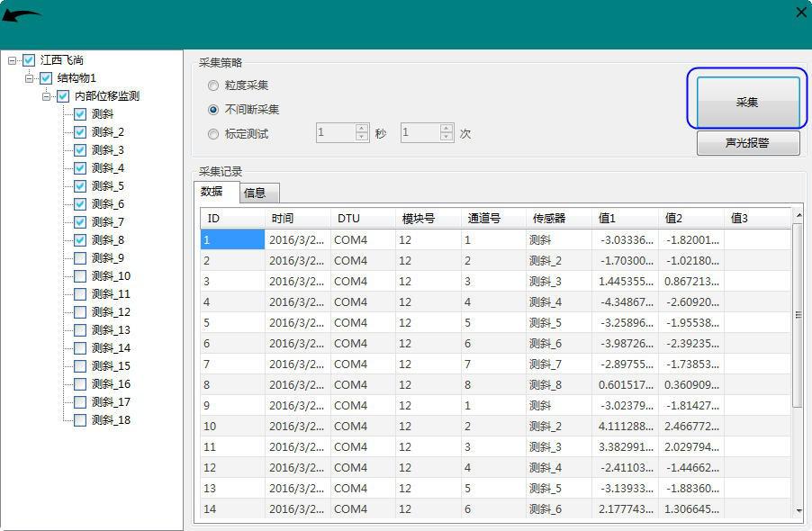Click the table vertical scrollbar thumb
812x531 pixels.
coord(798,315)
